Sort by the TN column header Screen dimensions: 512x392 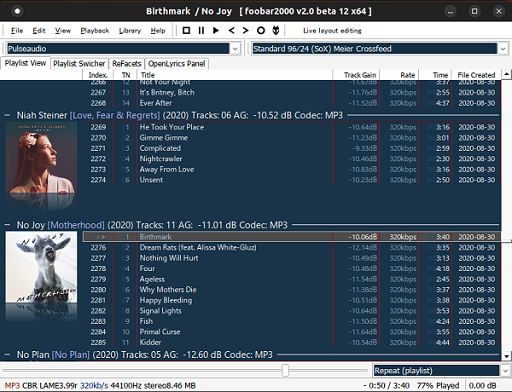126,75
